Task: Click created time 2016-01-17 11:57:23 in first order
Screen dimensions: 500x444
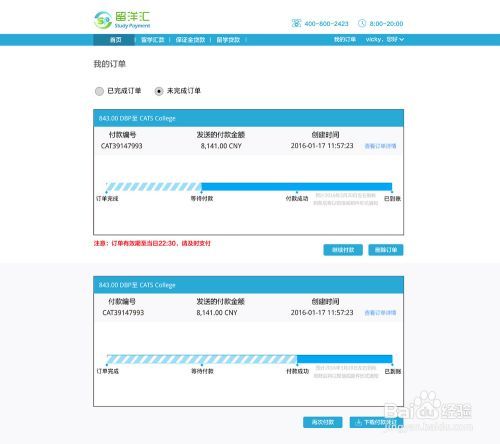Action: [322, 146]
